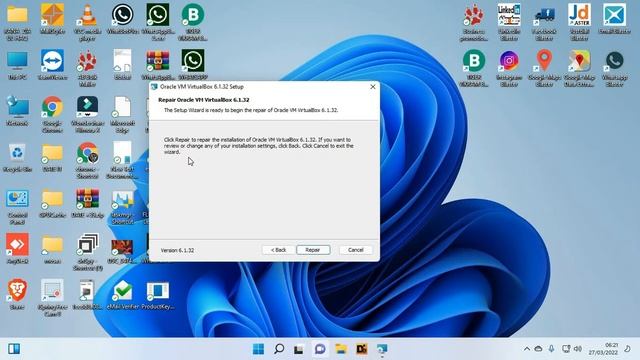The height and width of the screenshot is (360, 640).
Task: Click the Repair button in VirtualBox Setup
Action: point(313,250)
